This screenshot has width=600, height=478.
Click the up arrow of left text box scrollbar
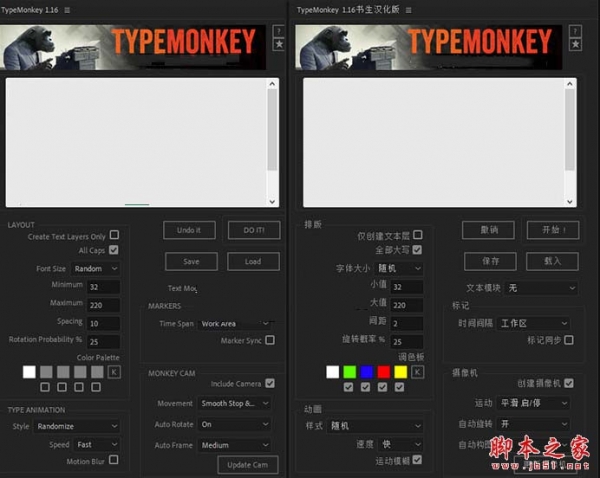point(272,84)
